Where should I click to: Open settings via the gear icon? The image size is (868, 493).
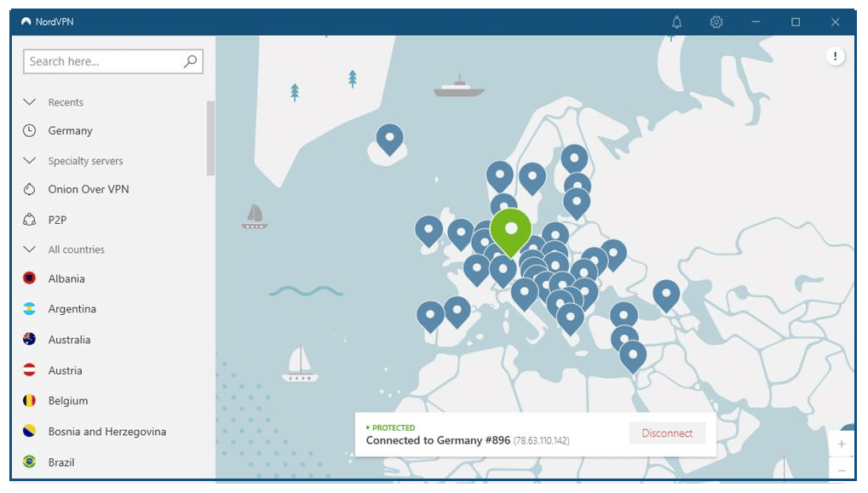coord(716,22)
